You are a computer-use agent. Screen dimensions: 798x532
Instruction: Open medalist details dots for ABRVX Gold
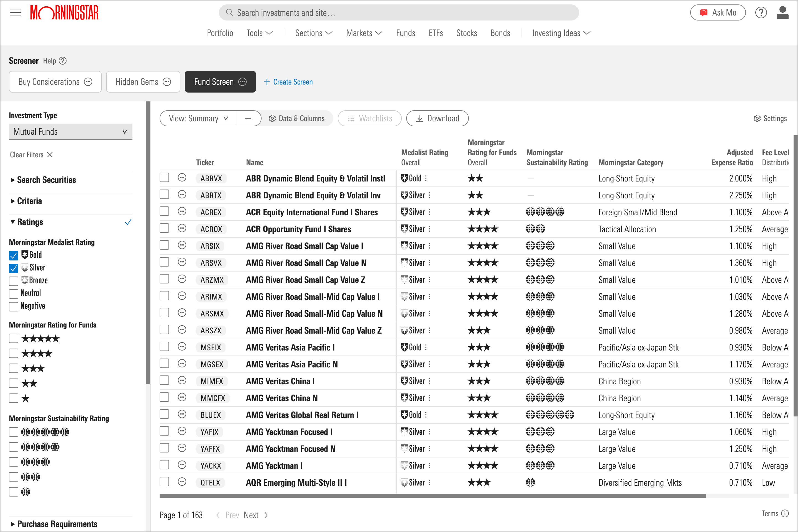(x=426, y=178)
